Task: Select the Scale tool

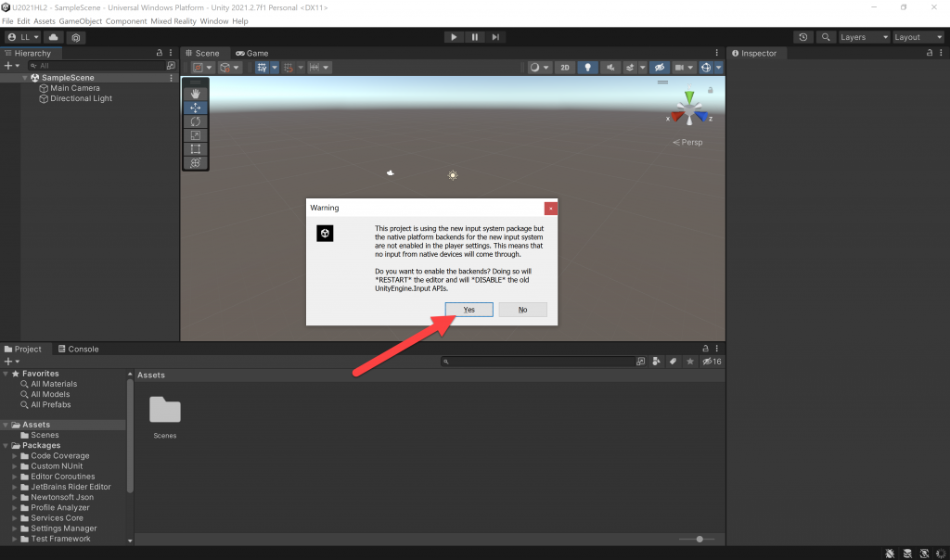Action: [195, 135]
